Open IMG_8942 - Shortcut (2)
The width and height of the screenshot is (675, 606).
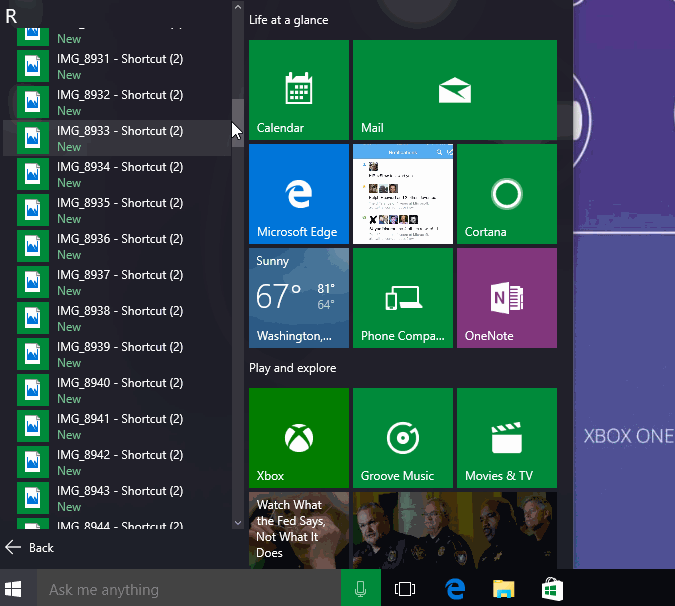[117, 462]
